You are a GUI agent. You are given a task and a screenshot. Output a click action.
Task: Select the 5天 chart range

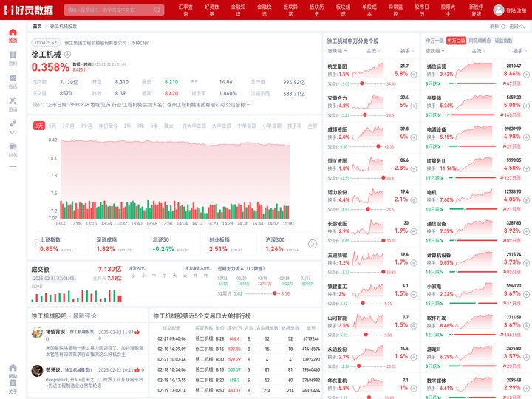click(x=52, y=126)
